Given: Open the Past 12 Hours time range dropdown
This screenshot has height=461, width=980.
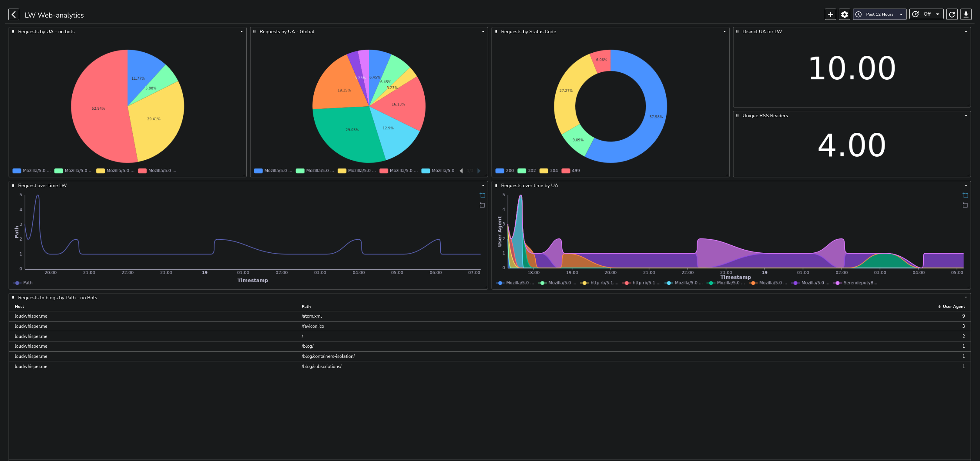Looking at the screenshot, I should (880, 14).
